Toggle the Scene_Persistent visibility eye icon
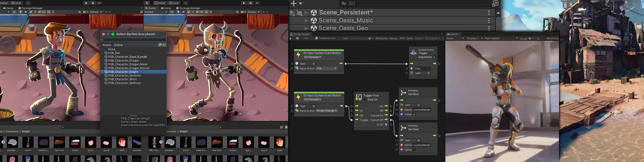The image size is (644, 162). (x=292, y=13)
